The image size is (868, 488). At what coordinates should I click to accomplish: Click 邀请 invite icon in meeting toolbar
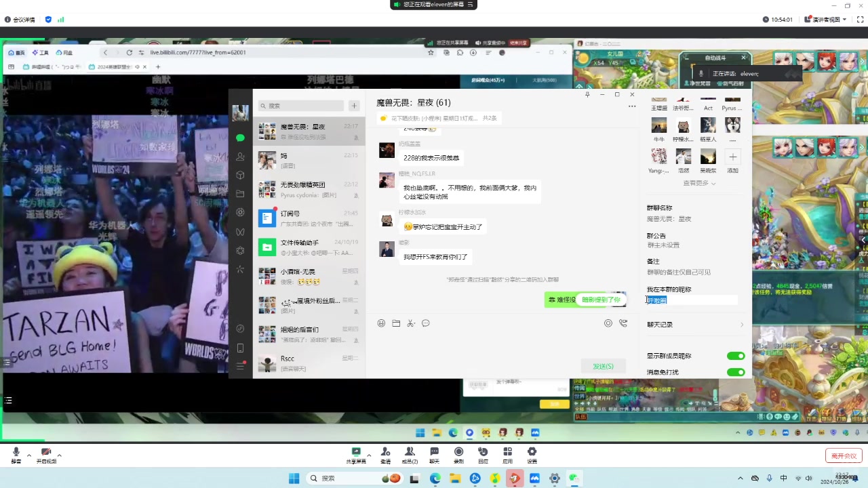click(x=385, y=455)
